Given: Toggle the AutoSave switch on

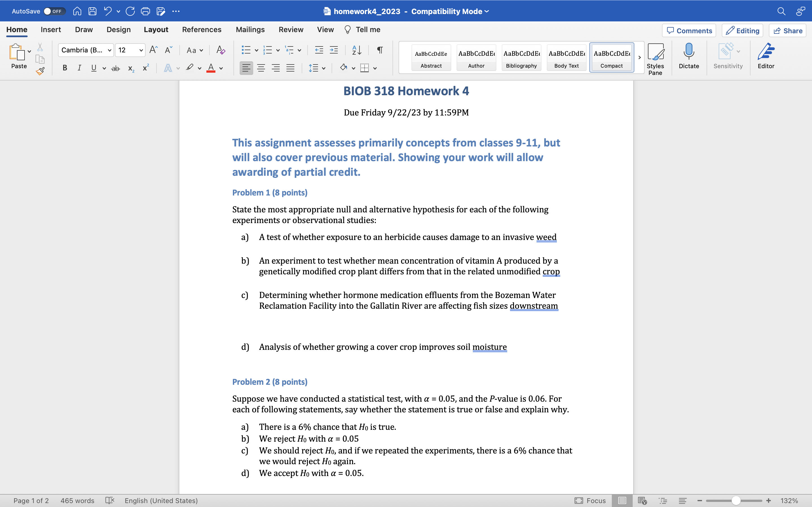Looking at the screenshot, I should click(54, 11).
